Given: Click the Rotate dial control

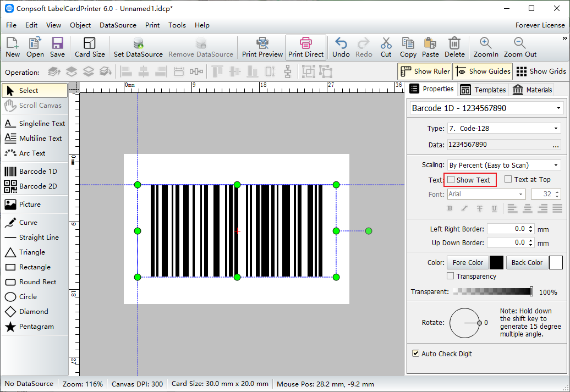Looking at the screenshot, I should click(x=465, y=323).
